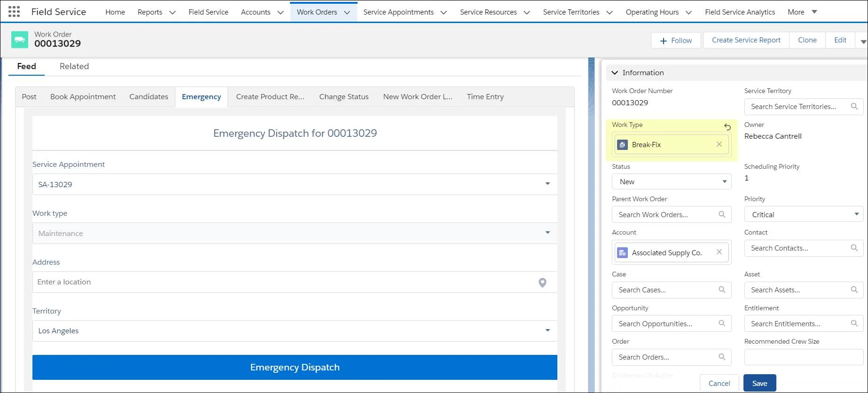Click the Associated Supply Co. account icon
This screenshot has width=868, height=393.
coord(622,253)
